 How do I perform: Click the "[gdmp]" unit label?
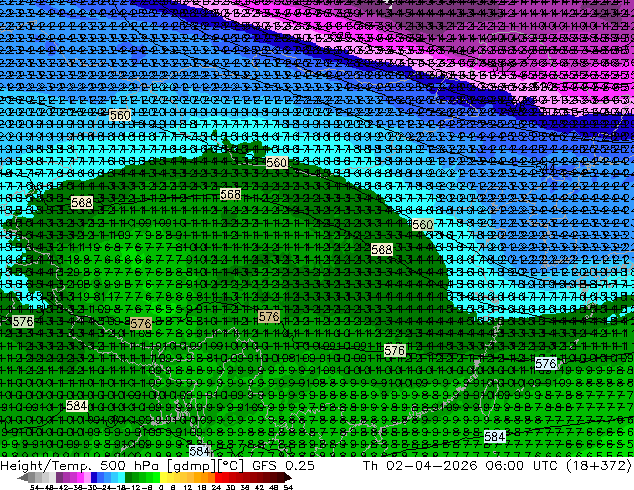pyautogui.click(x=192, y=466)
